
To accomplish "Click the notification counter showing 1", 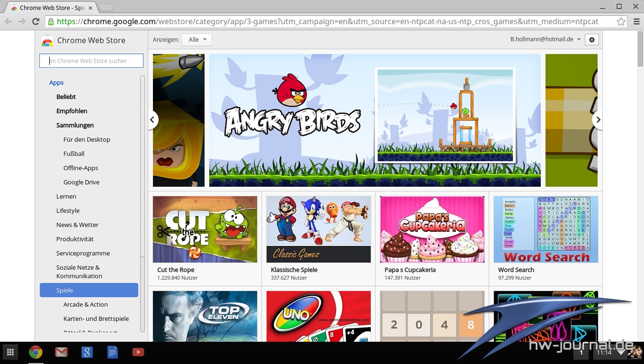I will pos(581,352).
